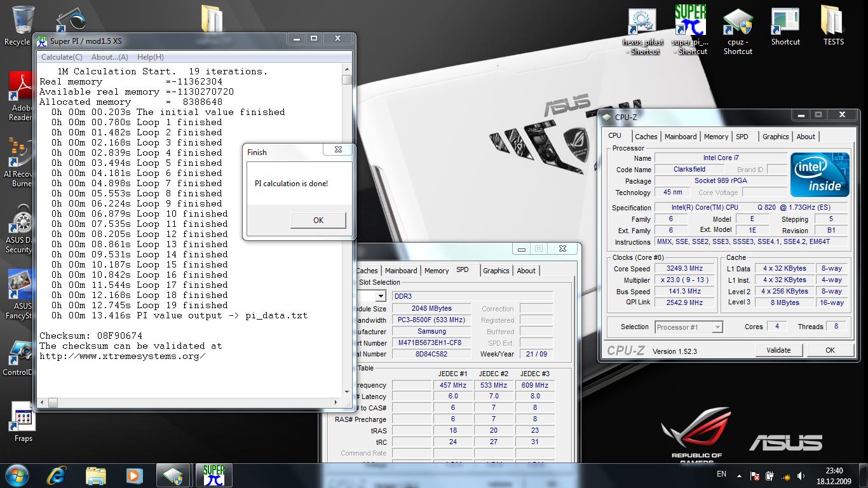Image resolution: width=868 pixels, height=488 pixels.
Task: Click the Checksum: 08F90674 line
Action: (91, 335)
